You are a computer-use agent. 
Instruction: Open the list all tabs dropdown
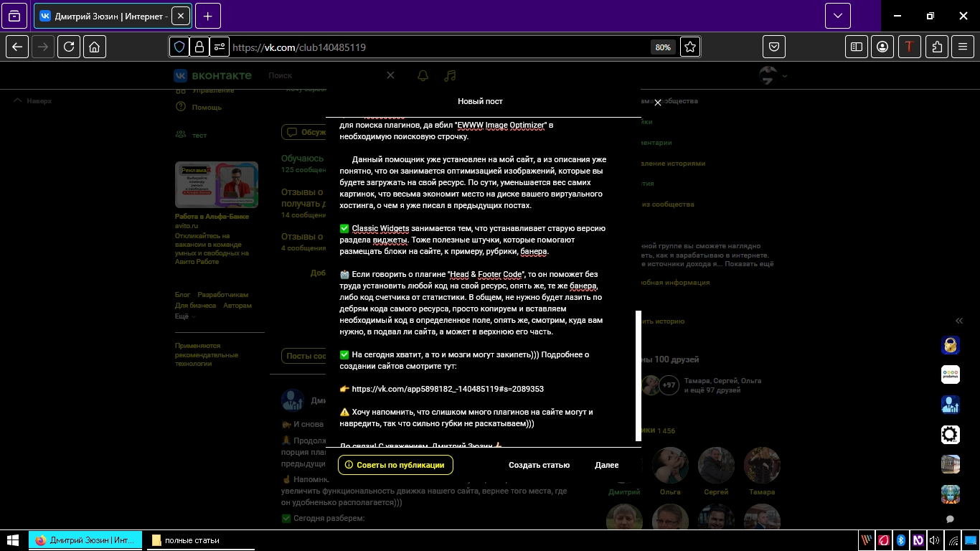coord(838,16)
